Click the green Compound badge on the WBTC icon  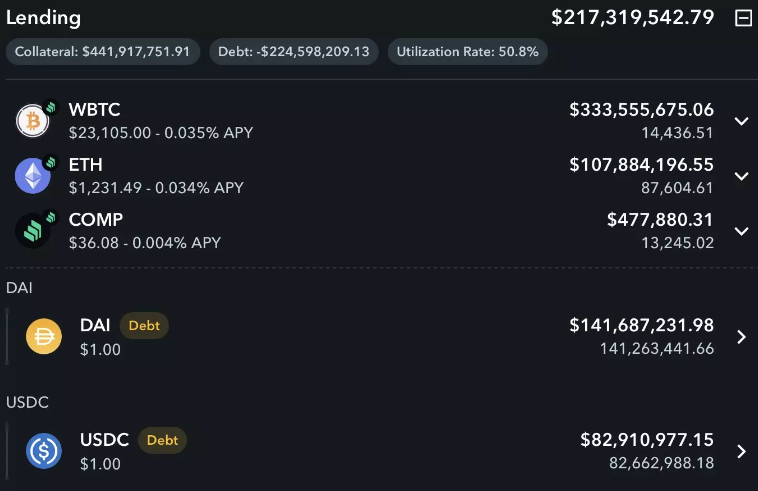[x=49, y=106]
